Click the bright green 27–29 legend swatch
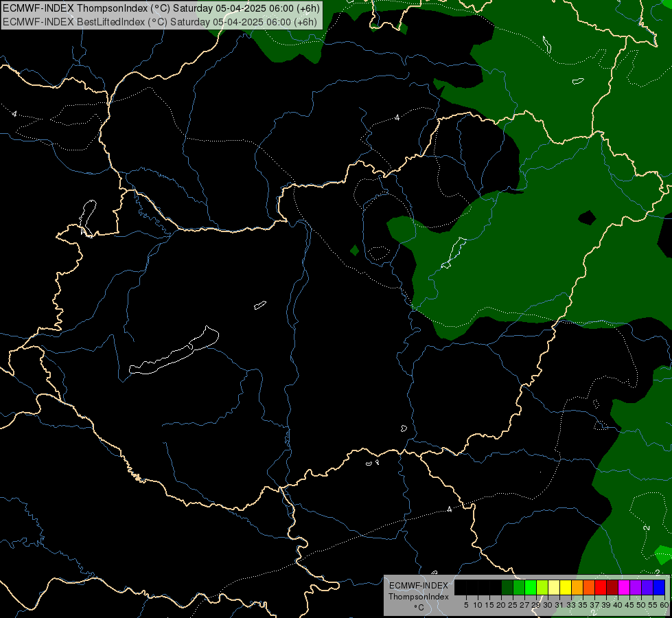The image size is (672, 618). (531, 587)
